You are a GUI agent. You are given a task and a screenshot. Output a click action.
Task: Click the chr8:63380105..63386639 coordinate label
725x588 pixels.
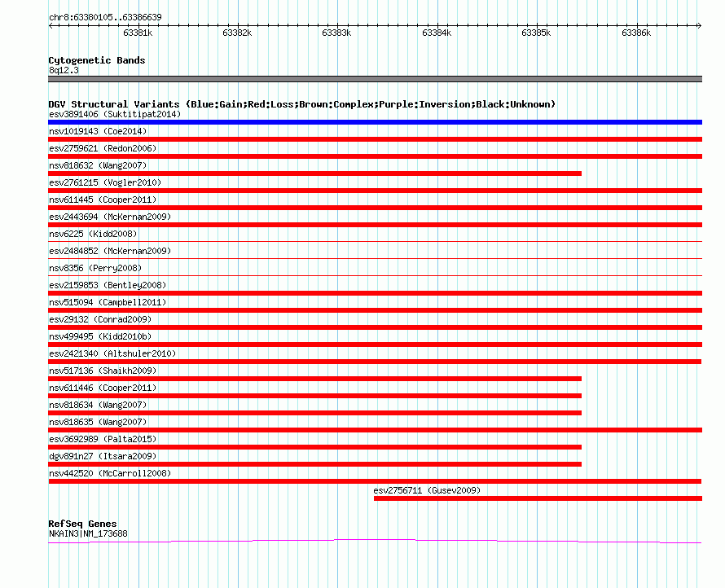[105, 17]
